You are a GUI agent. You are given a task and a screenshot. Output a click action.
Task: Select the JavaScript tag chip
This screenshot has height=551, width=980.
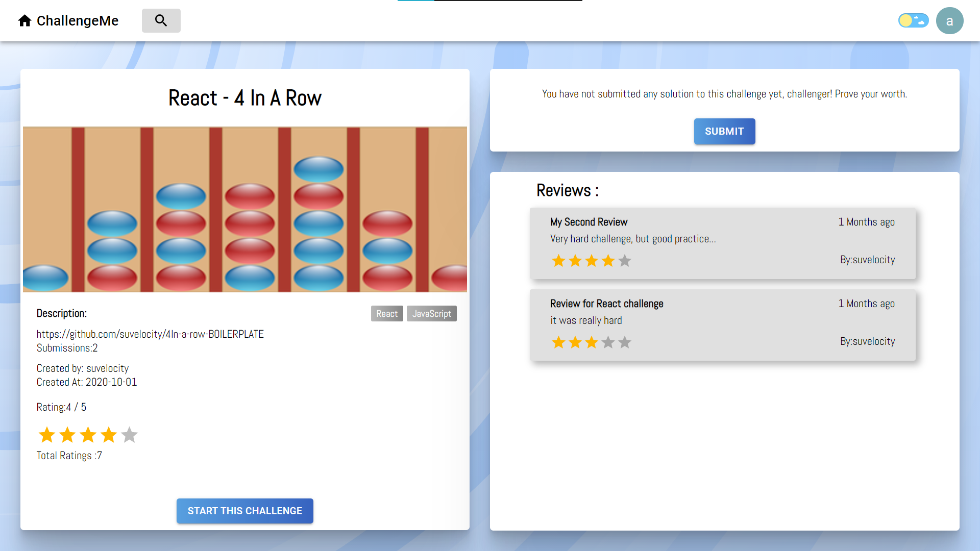pyautogui.click(x=431, y=314)
